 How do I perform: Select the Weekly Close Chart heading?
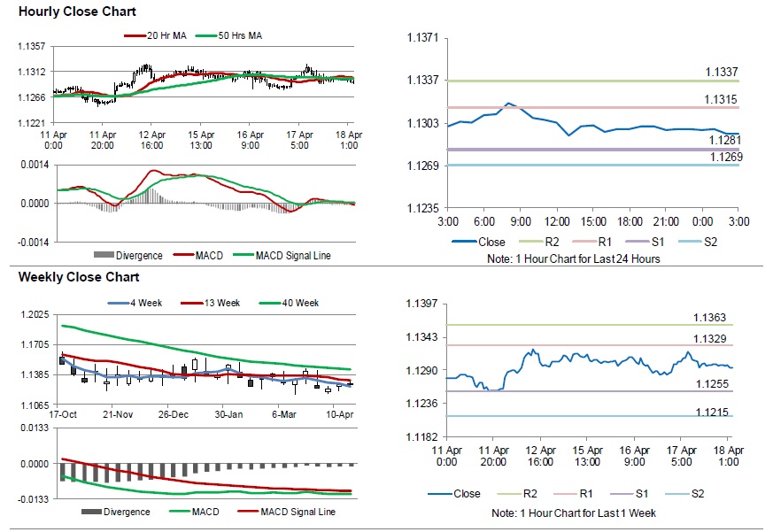pyautogui.click(x=79, y=277)
